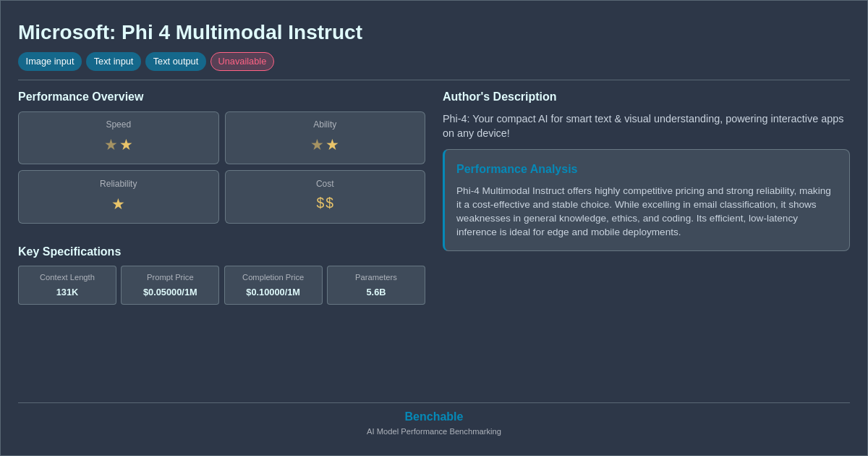Open the Author's Description section
This screenshot has height=456, width=868.
coord(499,96)
